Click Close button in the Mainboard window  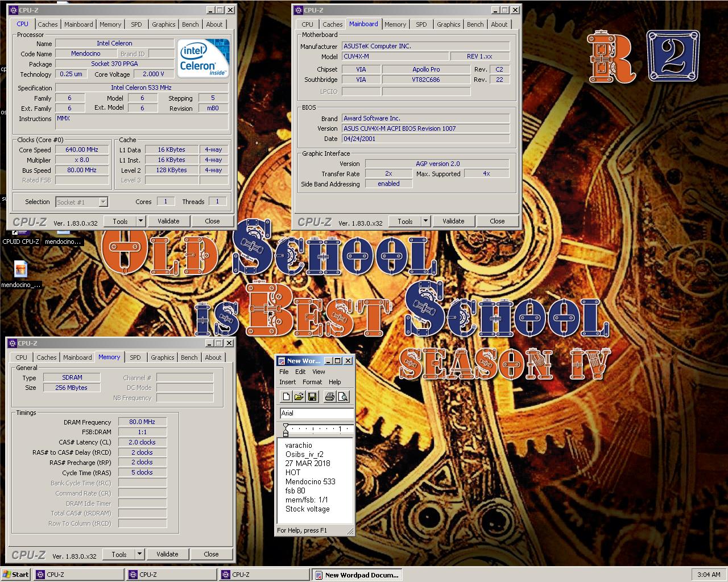coord(497,221)
